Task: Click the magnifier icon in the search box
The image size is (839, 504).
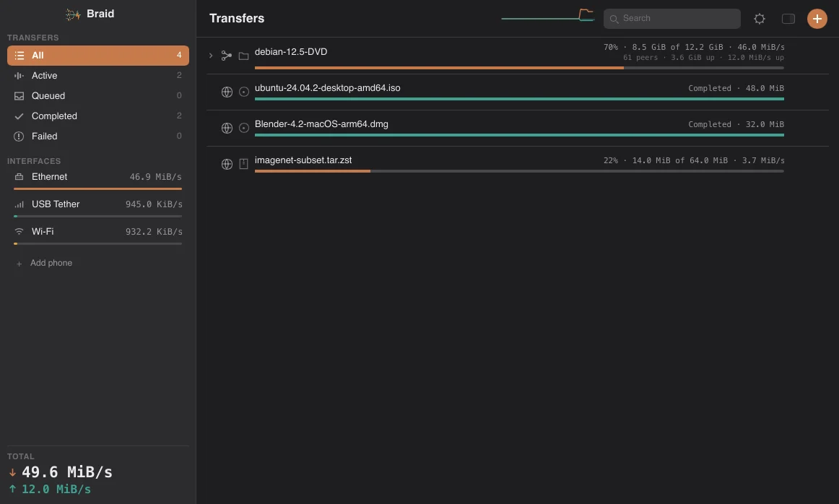Action: tap(614, 19)
